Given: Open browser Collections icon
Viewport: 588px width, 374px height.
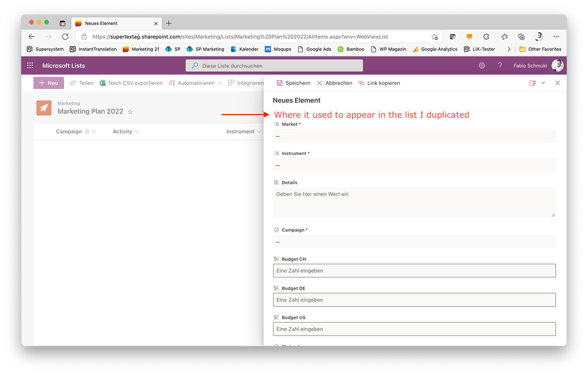Looking at the screenshot, I should pos(521,37).
